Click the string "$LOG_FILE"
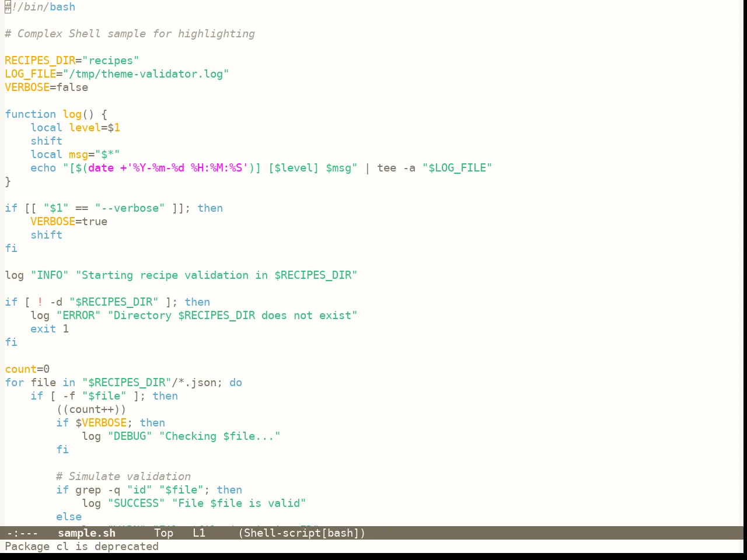Screen dimensions: 747x560 tap(457, 168)
